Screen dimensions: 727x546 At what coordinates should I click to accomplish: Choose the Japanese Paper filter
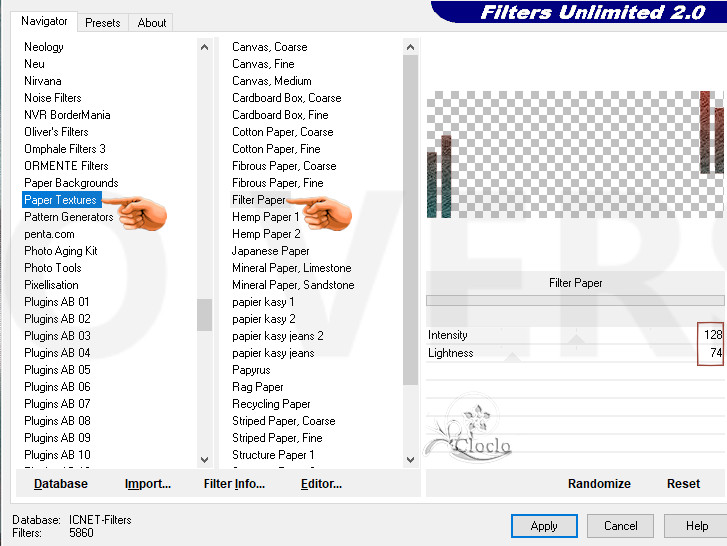click(271, 251)
